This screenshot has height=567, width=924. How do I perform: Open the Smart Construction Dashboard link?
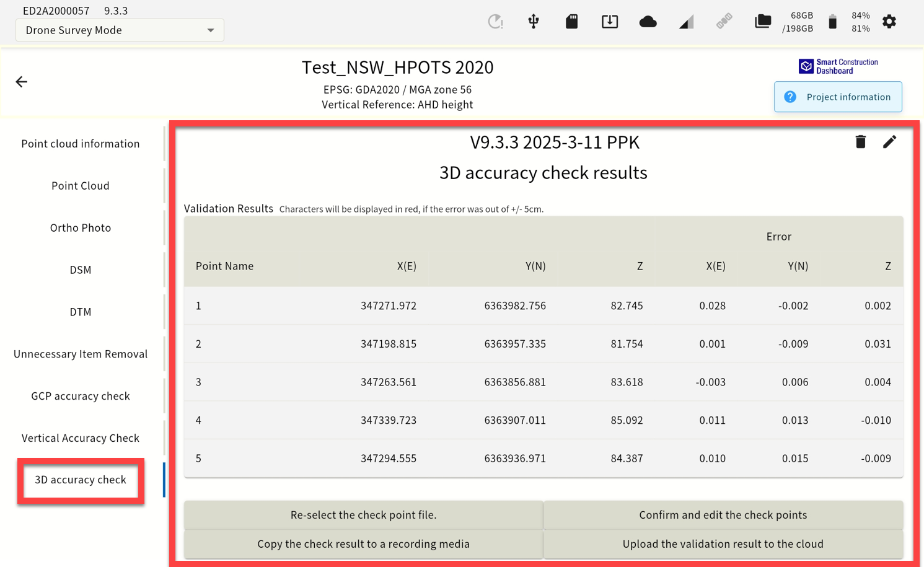(838, 66)
